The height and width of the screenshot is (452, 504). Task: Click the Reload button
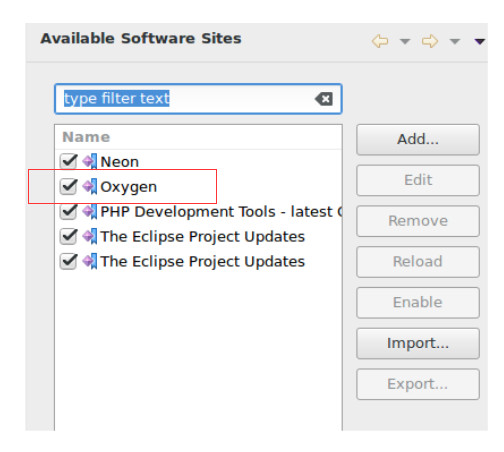(x=418, y=262)
